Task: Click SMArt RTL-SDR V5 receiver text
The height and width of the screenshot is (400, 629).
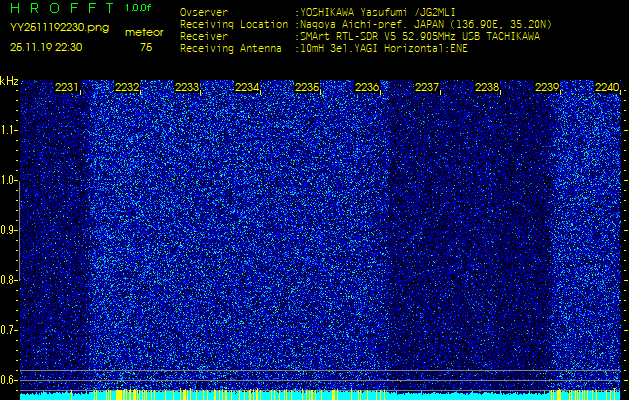Action: pos(420,37)
